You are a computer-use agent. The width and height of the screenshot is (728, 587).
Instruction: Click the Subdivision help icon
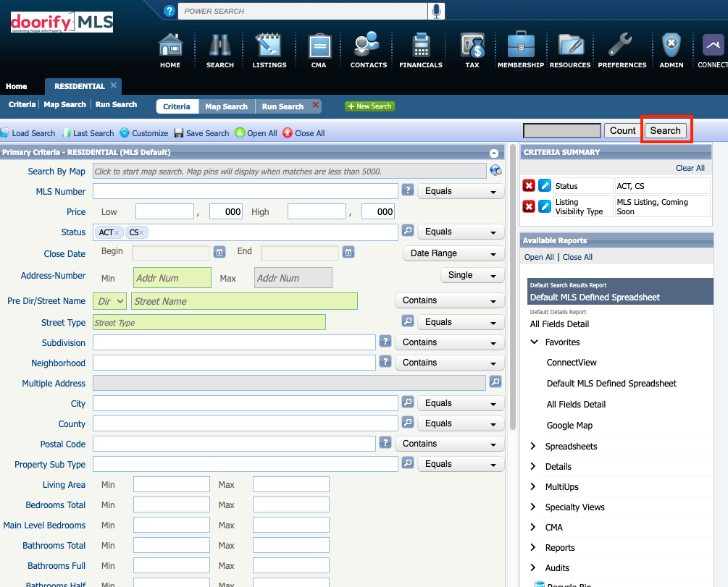[x=385, y=341]
